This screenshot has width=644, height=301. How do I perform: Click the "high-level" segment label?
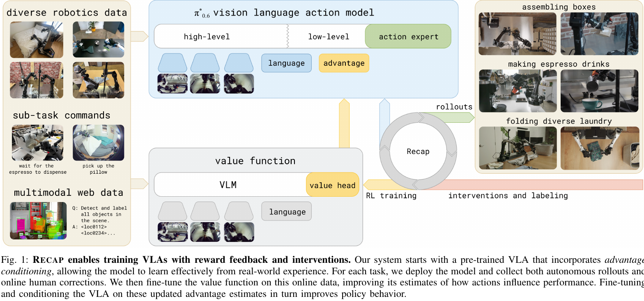tap(207, 37)
